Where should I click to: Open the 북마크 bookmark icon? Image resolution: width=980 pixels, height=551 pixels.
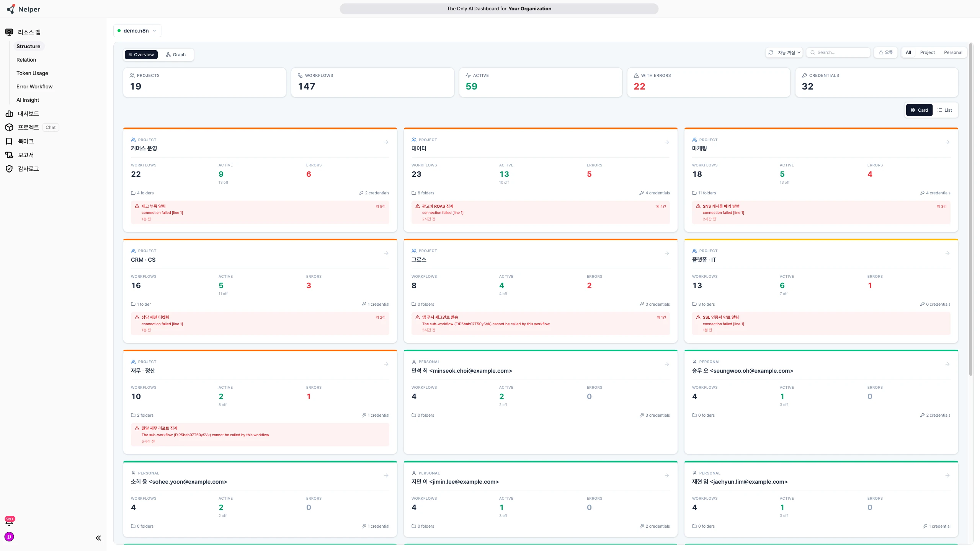[9, 141]
